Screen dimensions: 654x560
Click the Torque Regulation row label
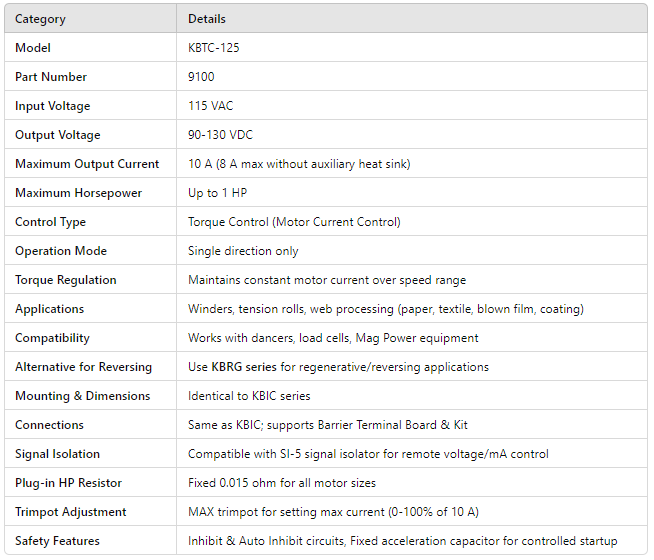tap(66, 280)
